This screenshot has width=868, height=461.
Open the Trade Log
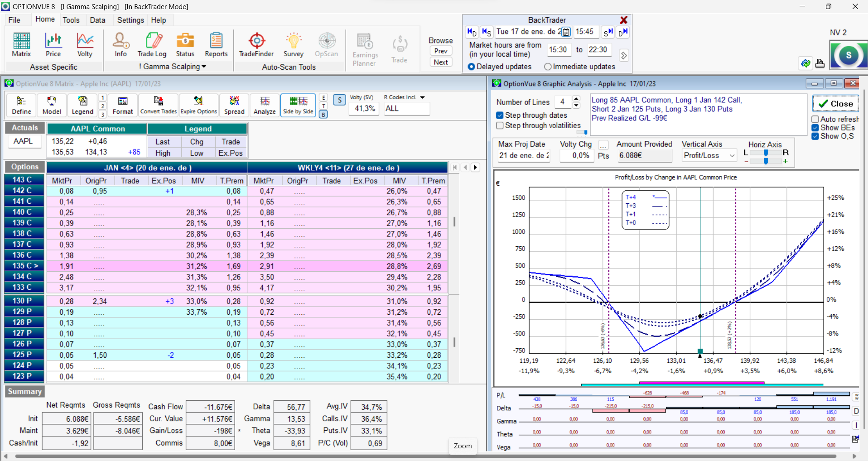(152, 44)
